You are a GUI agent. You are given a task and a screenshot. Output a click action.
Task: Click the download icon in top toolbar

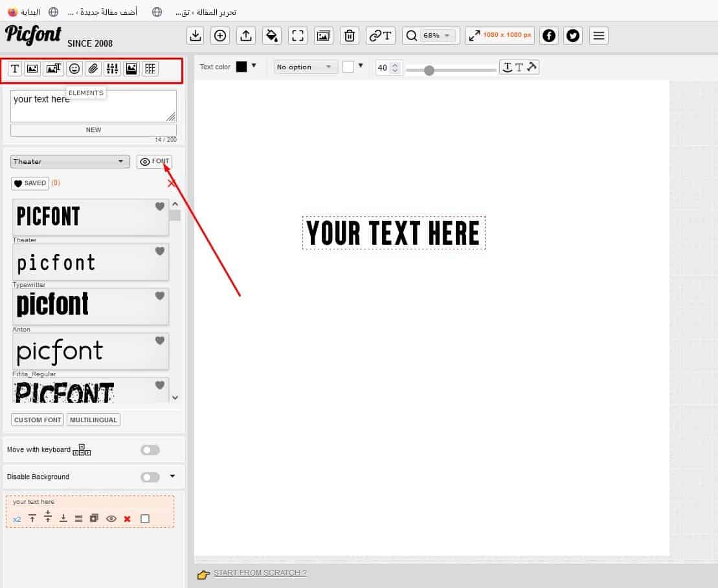[195, 36]
